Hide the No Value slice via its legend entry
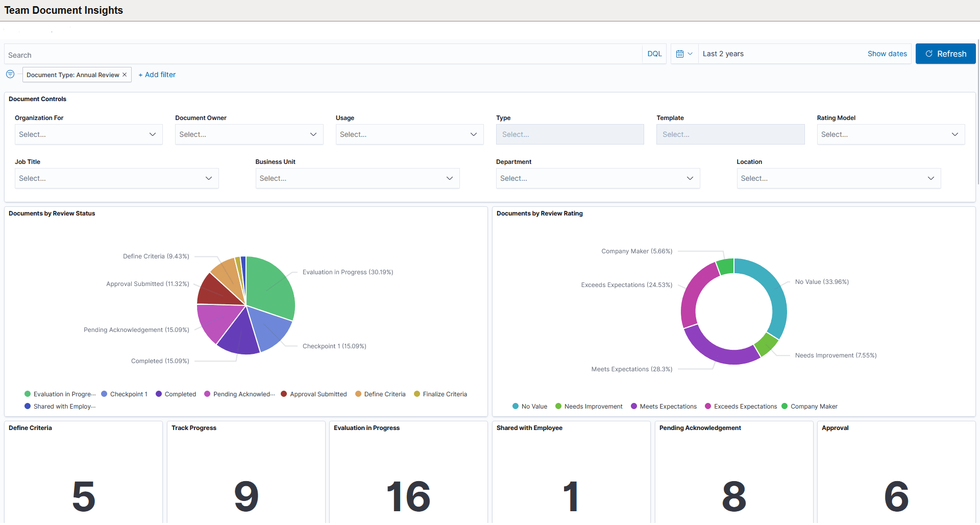Viewport: 980px width, 525px height. 514,406
